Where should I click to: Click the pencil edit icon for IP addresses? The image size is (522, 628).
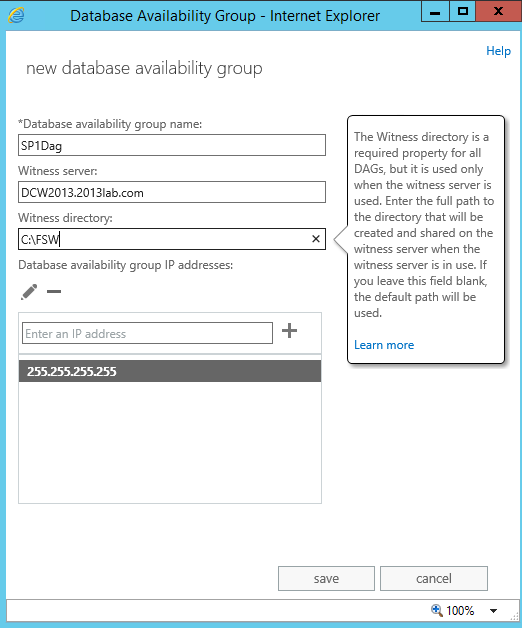[29, 292]
